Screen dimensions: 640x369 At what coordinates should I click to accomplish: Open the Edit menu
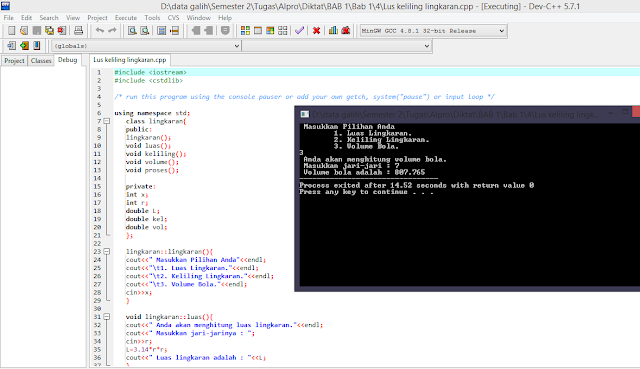pyautogui.click(x=27, y=18)
